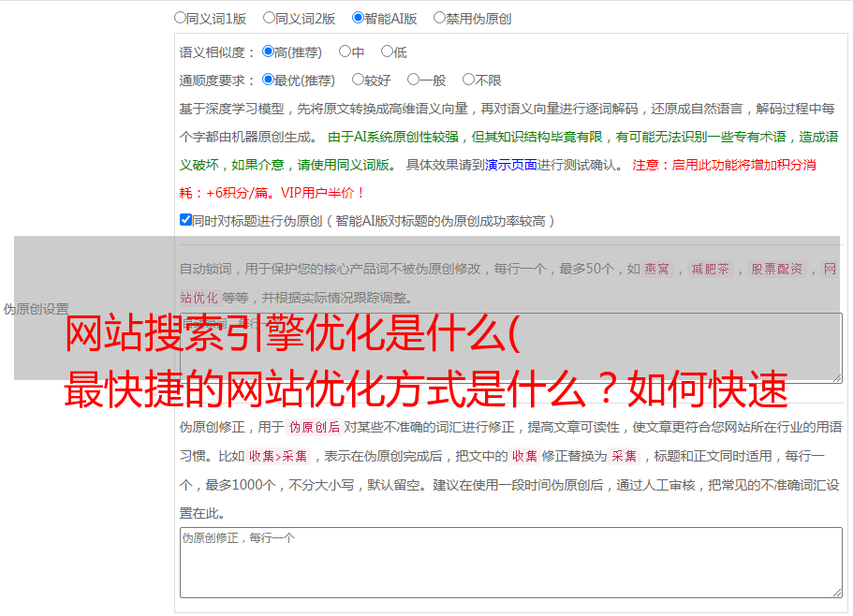Set 通顺度要求 to 较好
The height and width of the screenshot is (616, 853).
click(358, 80)
